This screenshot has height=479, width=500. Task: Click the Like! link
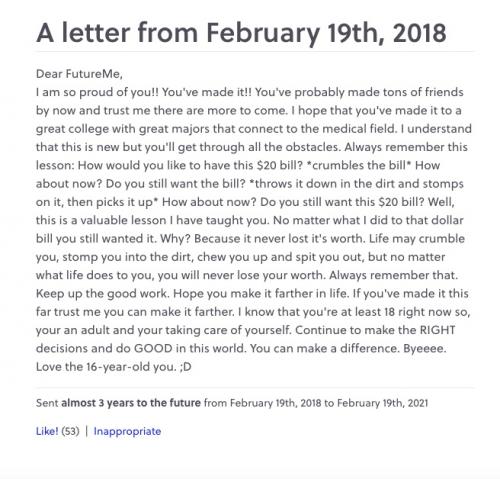47,431
